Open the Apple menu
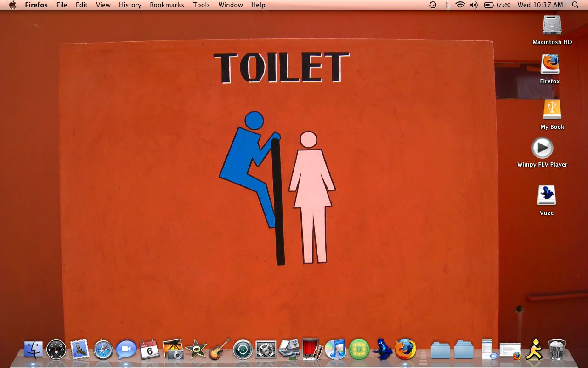588x368 pixels. coord(12,5)
